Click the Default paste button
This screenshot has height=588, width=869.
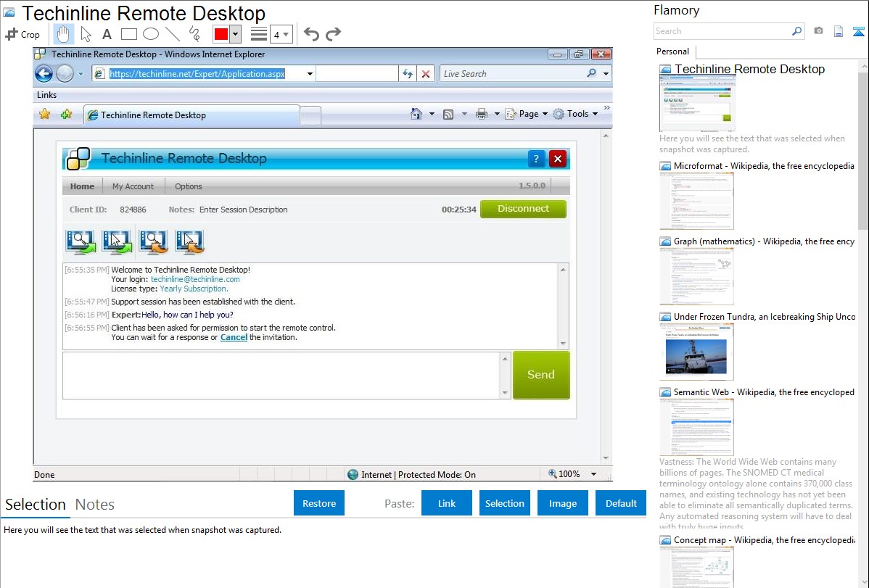pyautogui.click(x=621, y=503)
